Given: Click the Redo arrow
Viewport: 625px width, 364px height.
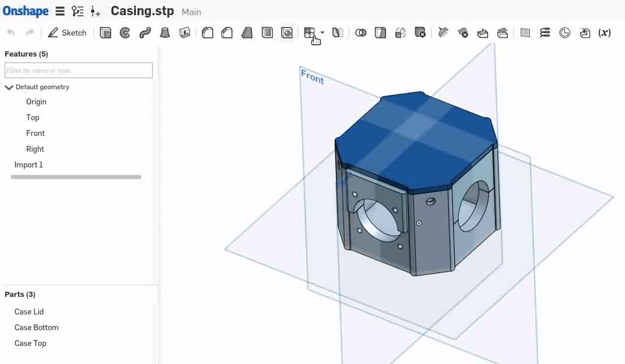Looking at the screenshot, I should (x=30, y=33).
